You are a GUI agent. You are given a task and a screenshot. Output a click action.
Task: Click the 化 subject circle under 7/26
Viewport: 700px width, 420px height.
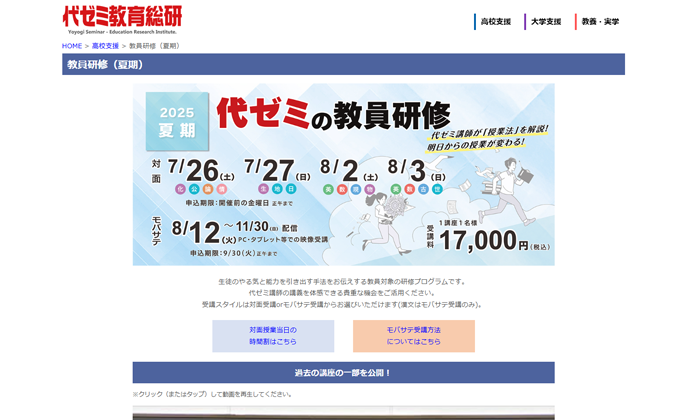[x=180, y=189]
